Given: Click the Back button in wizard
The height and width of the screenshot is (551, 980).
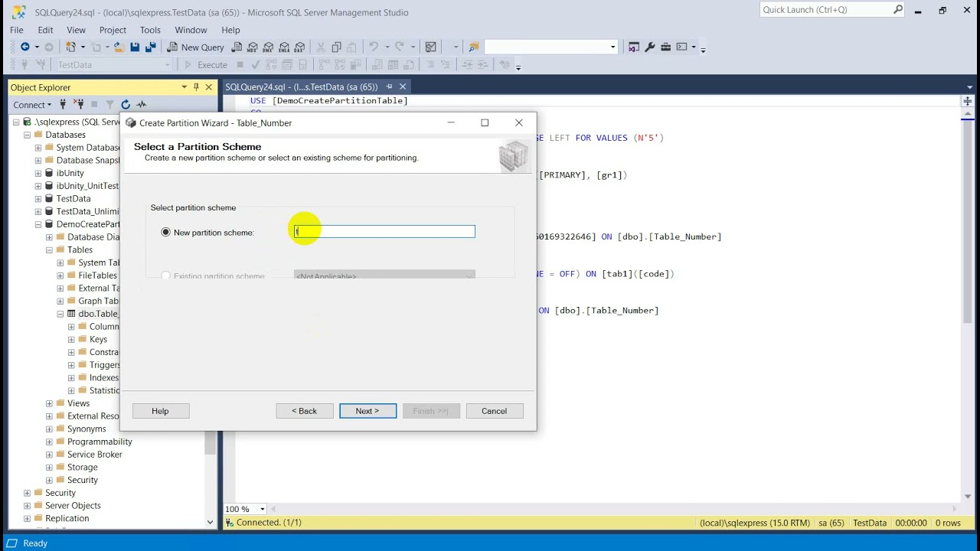Looking at the screenshot, I should pyautogui.click(x=305, y=411).
